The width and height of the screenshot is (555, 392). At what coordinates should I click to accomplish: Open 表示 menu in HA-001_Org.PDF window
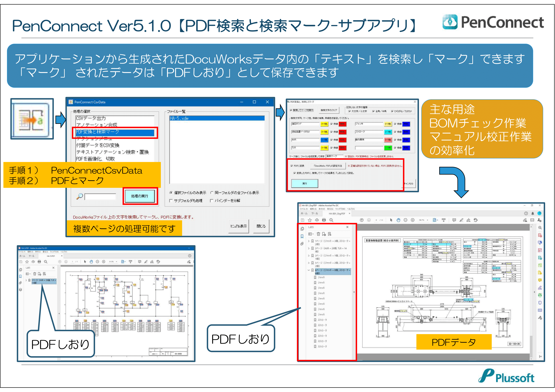pos(322,209)
